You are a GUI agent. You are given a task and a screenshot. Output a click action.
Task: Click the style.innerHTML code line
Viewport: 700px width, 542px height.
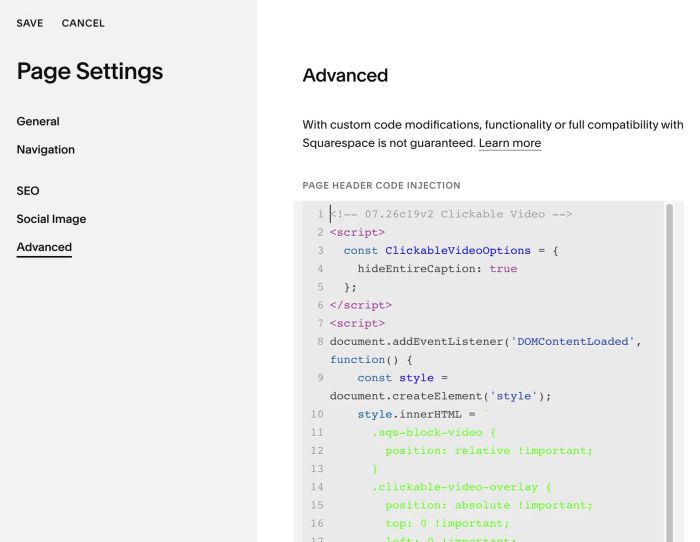coord(416,414)
